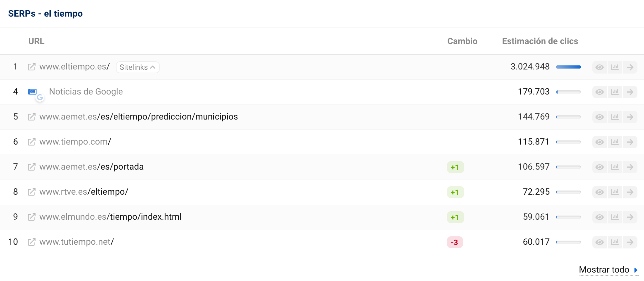The image size is (644, 281).
Task: Open the www.rtve.es/eltiempo/ link
Action: click(84, 192)
